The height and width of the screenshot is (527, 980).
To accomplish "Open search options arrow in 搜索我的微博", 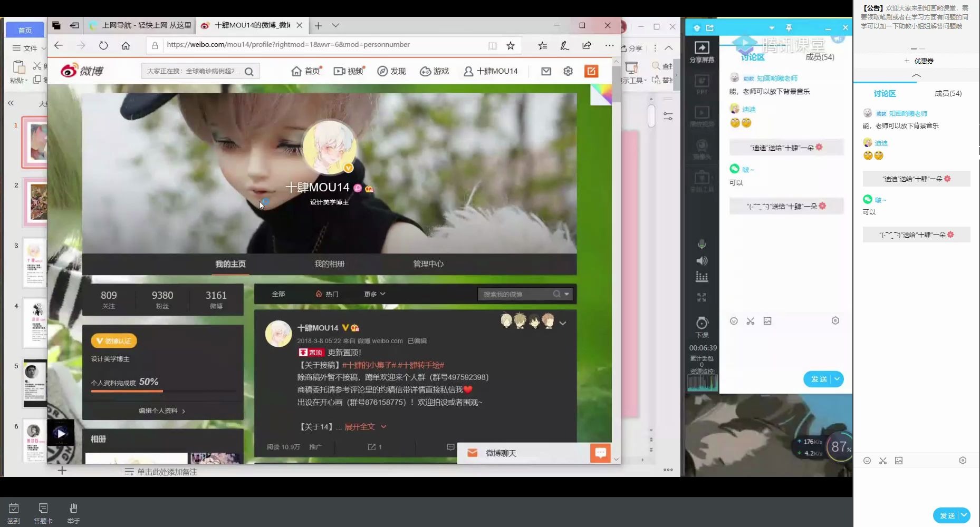I will click(x=567, y=294).
